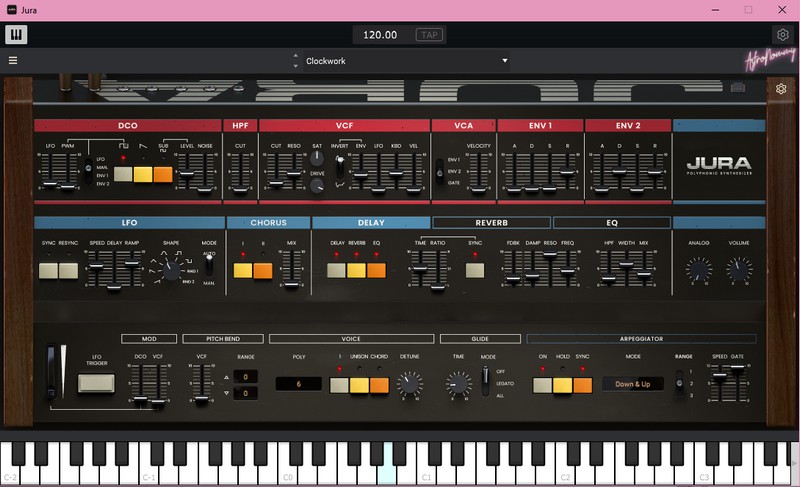Click the VOLUME knob
800x487 pixels.
click(738, 270)
